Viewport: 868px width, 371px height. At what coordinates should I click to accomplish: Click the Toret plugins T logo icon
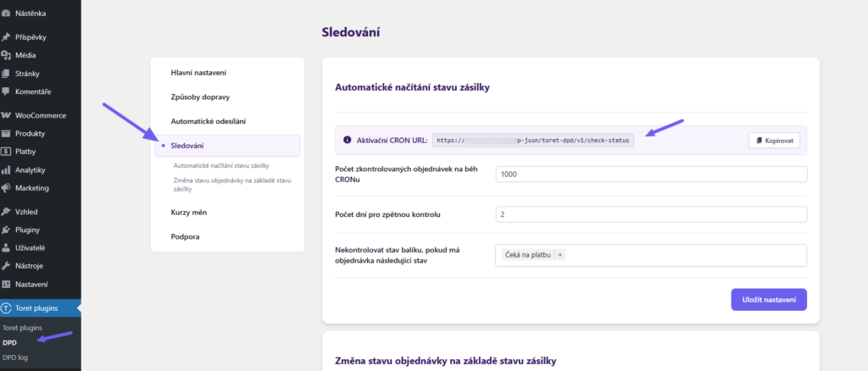coord(6,308)
